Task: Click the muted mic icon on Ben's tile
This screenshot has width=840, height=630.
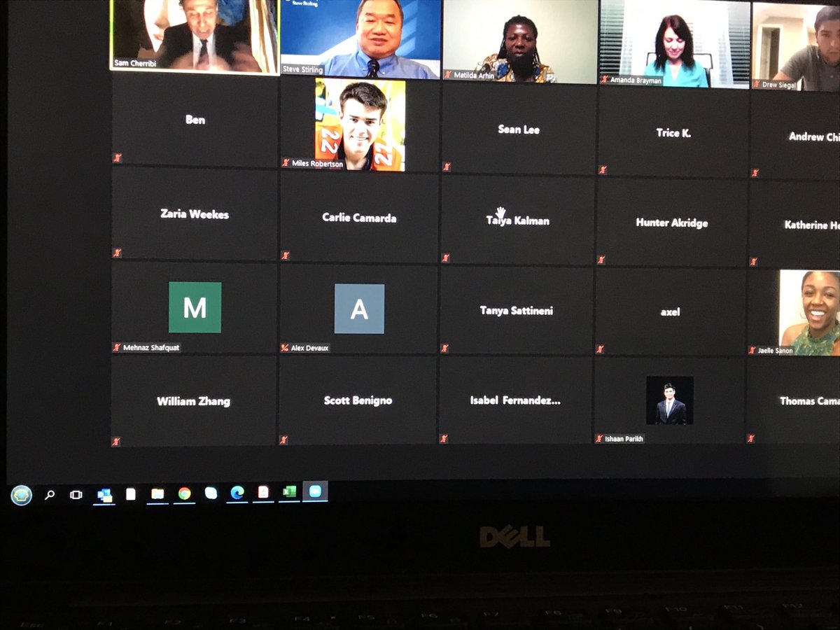Action: coord(118,157)
